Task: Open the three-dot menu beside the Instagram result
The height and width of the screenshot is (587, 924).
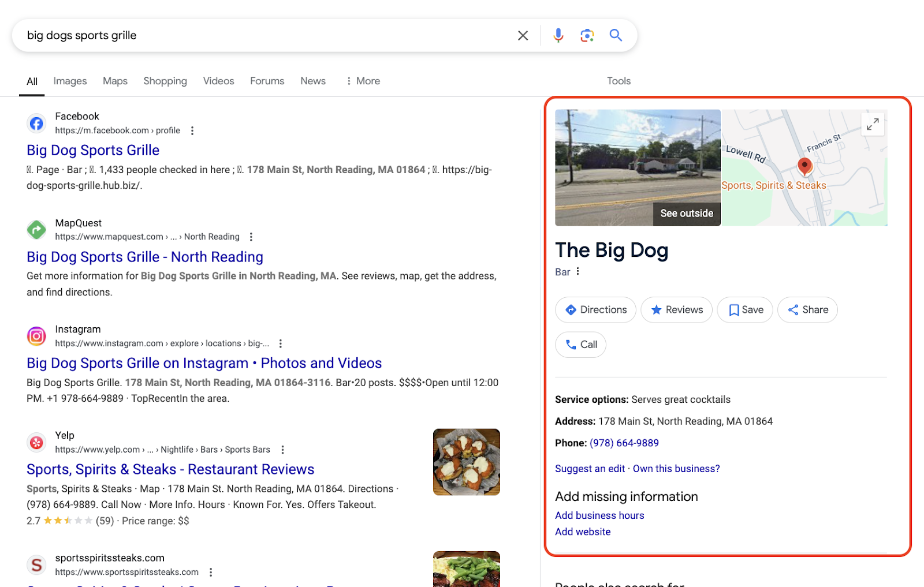Action: pos(281,344)
